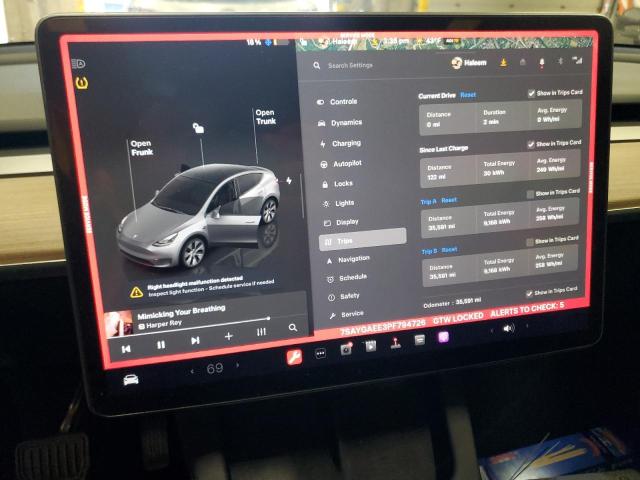The height and width of the screenshot is (480, 640).
Task: Enable Trip B Show in Trips Card
Action: 529,242
